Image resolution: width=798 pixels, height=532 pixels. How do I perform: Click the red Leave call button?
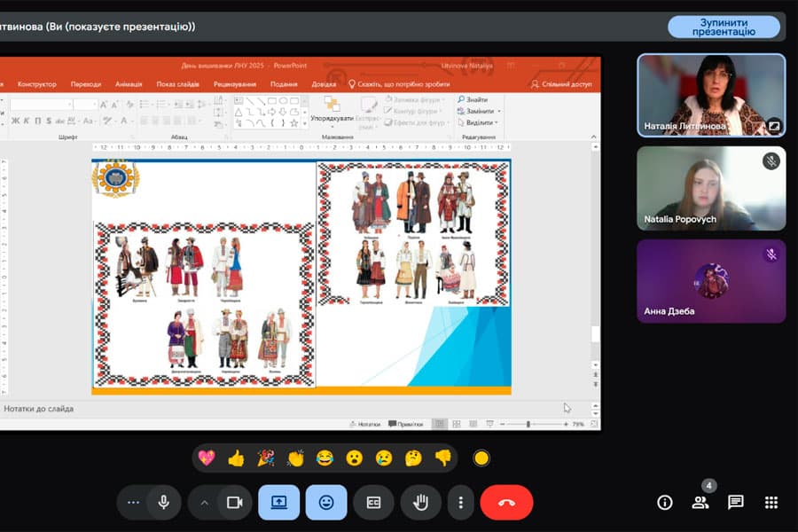coord(506,503)
